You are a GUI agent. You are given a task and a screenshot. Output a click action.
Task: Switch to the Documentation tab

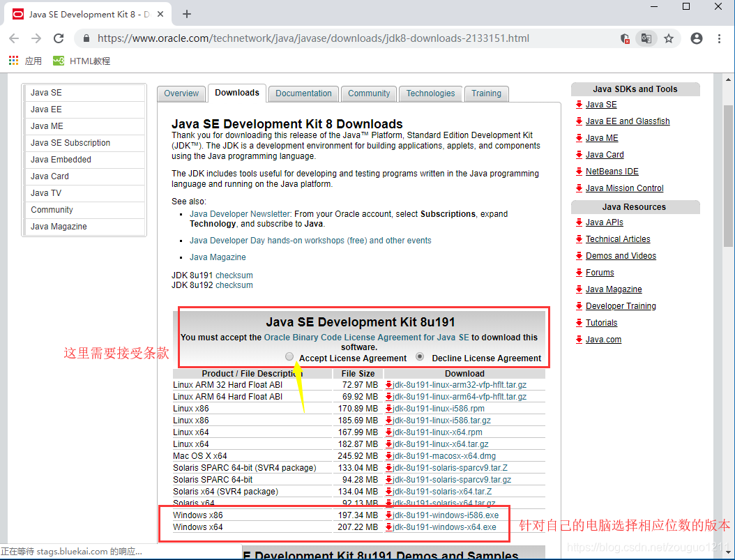[x=303, y=93]
